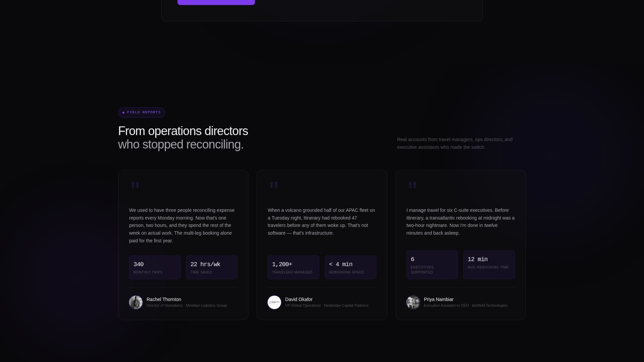This screenshot has height=362, width=644.
Task: Click the 1,200+ Travelers Managed stat
Action: 293,267
